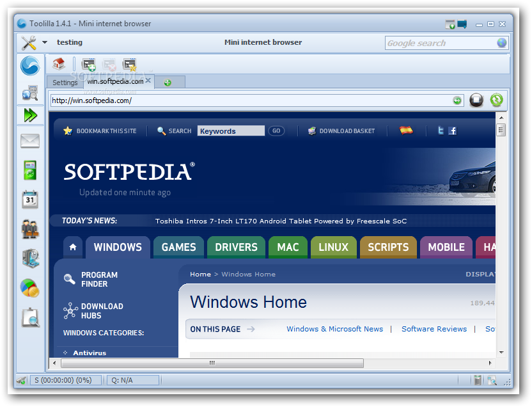Click the globe icon in Google search
Viewport: 532px width, 407px height.
click(502, 43)
